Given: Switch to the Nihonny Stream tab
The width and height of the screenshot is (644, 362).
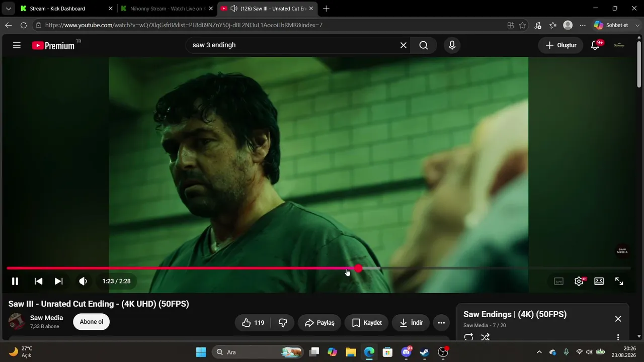Looking at the screenshot, I should coord(167,9).
